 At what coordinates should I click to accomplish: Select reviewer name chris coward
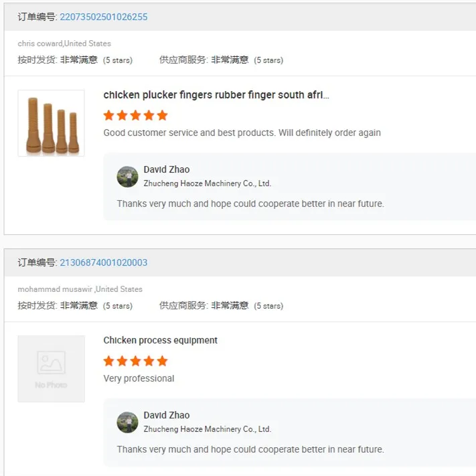point(39,44)
